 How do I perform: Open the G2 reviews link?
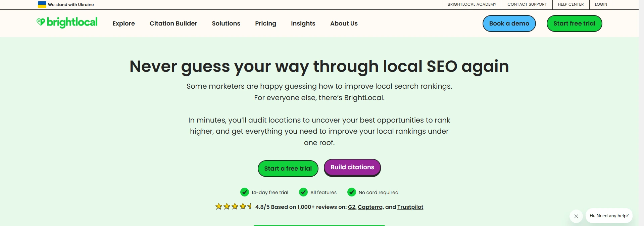click(x=351, y=207)
